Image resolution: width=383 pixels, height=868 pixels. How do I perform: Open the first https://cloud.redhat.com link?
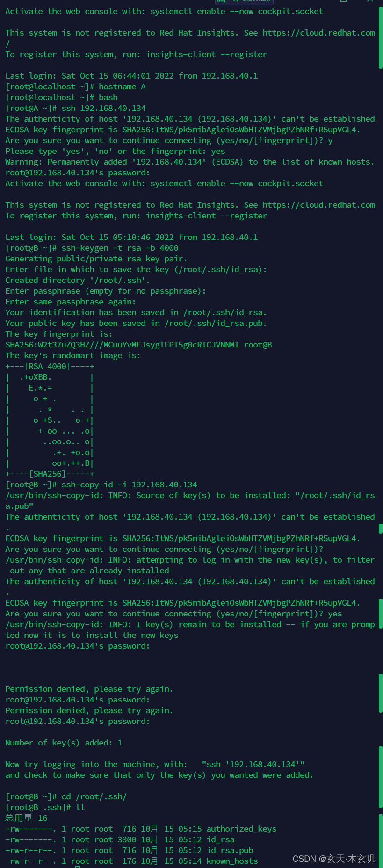[318, 33]
